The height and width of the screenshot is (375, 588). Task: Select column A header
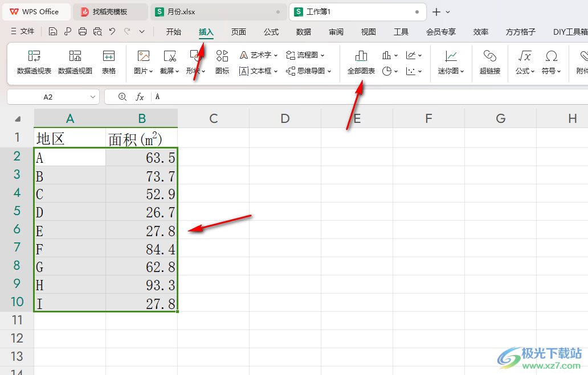click(x=70, y=119)
